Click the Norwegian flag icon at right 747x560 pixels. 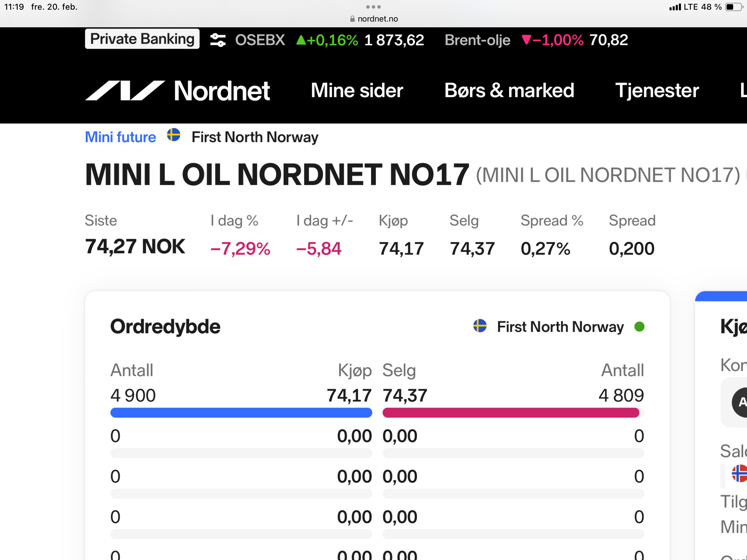point(739,473)
